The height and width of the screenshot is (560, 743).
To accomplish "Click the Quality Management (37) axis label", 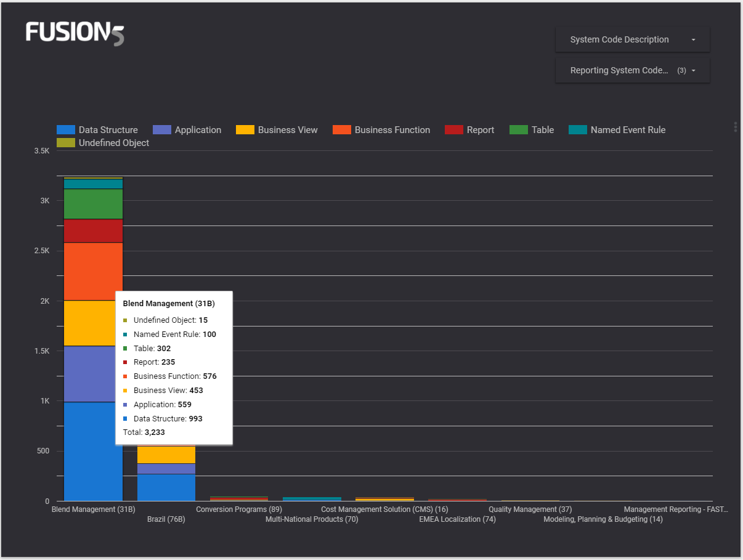I will click(x=530, y=509).
